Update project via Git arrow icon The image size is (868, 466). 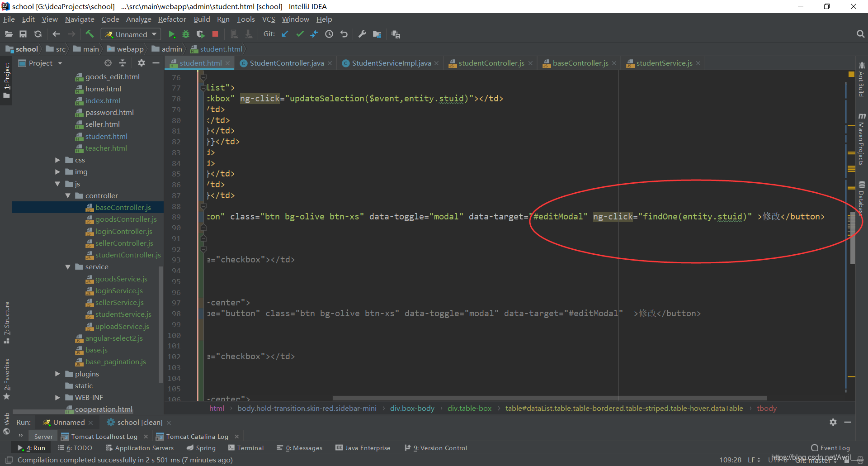tap(285, 34)
